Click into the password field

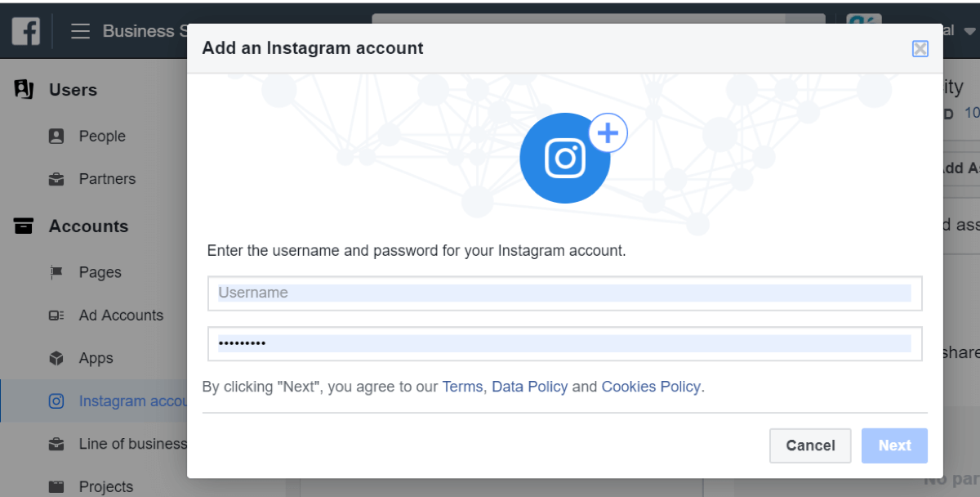point(565,343)
